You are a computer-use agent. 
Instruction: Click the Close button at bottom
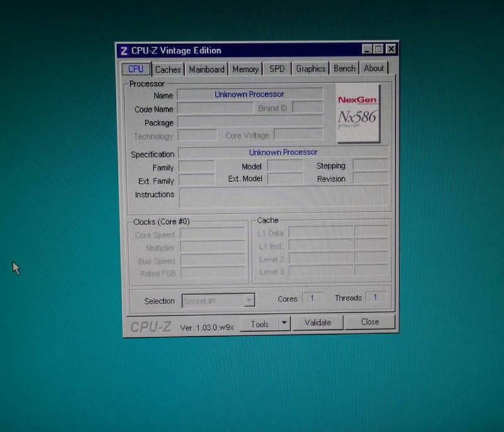[370, 322]
